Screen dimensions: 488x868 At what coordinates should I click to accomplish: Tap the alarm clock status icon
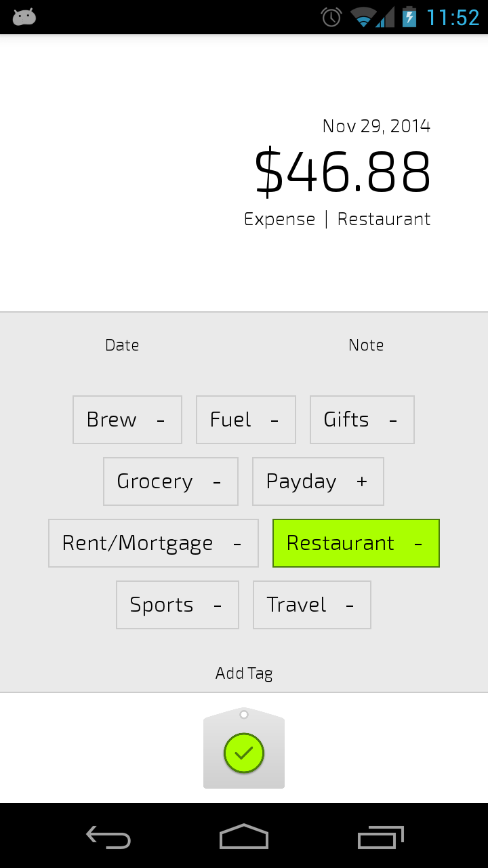click(x=331, y=17)
